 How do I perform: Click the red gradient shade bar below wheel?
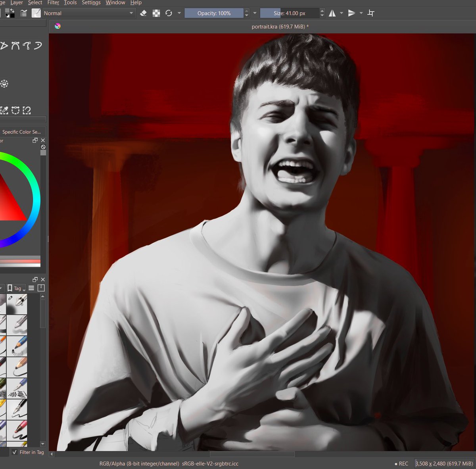pyautogui.click(x=20, y=261)
